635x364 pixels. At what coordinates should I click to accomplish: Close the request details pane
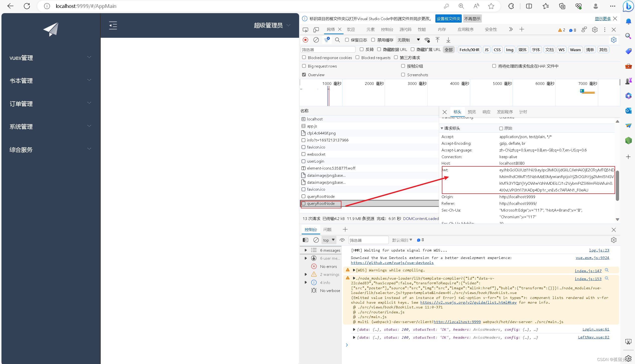coord(445,112)
